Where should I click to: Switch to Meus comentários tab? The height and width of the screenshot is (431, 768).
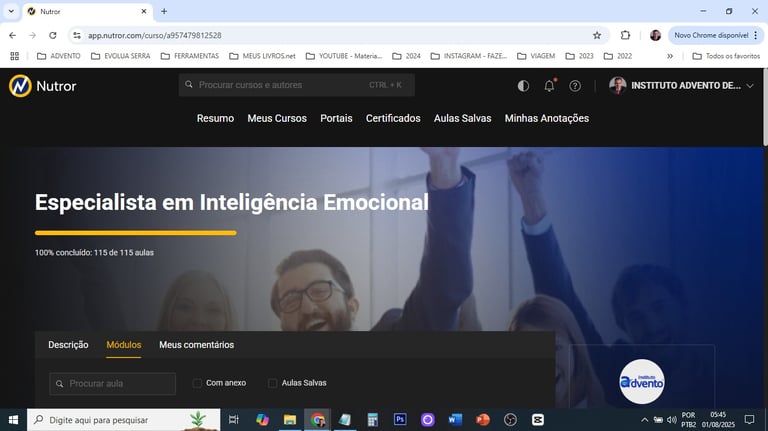196,345
